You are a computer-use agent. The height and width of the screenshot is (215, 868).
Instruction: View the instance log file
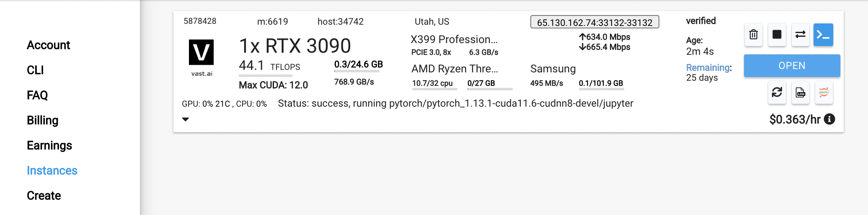tap(800, 92)
